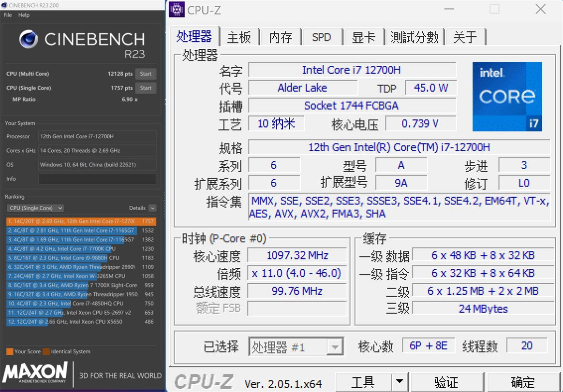The height and width of the screenshot is (392, 563).
Task: Start the CPU Single Core benchmark
Action: point(145,88)
